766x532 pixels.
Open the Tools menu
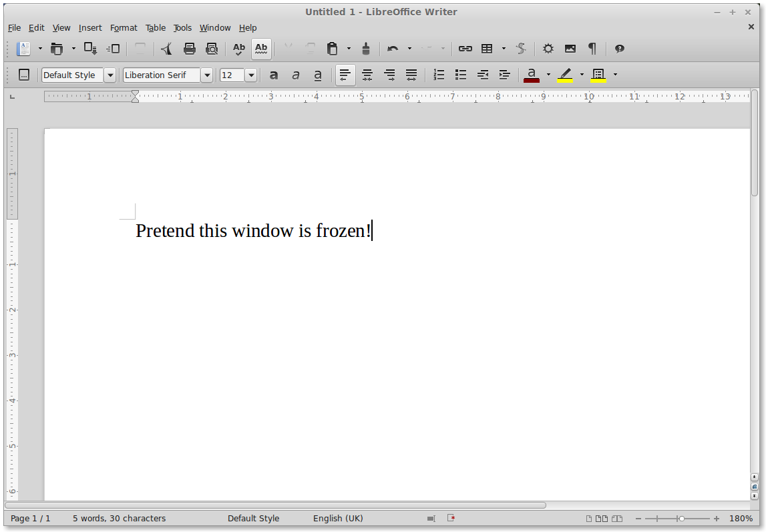(x=182, y=28)
